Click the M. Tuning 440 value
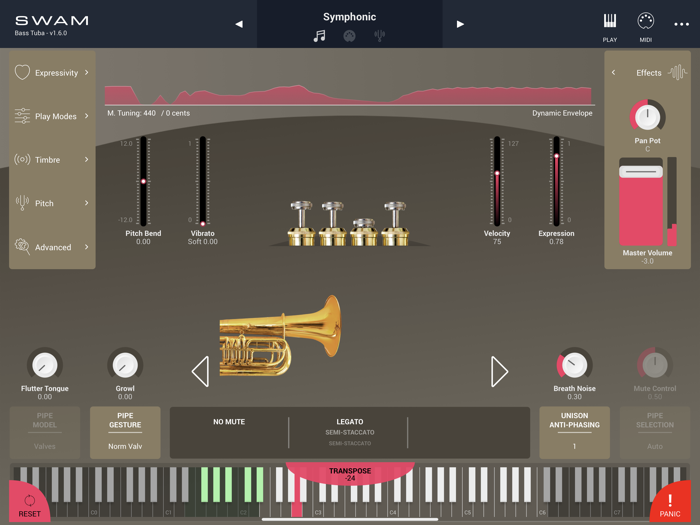Image resolution: width=700 pixels, height=525 pixels. click(131, 113)
